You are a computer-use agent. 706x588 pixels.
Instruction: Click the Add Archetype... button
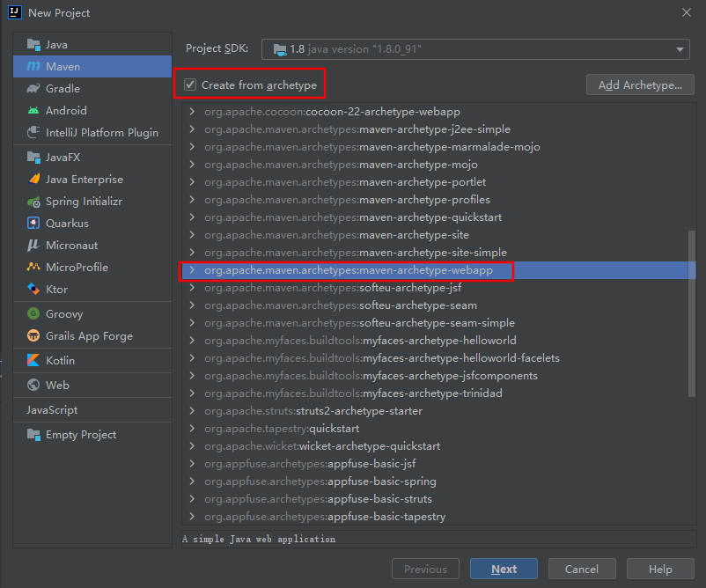click(640, 85)
